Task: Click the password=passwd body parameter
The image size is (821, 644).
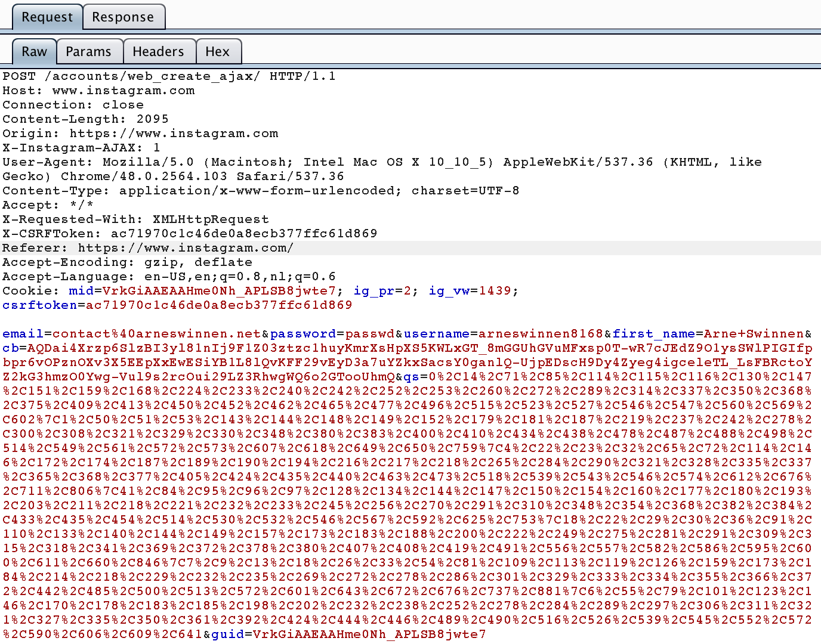Action: pyautogui.click(x=332, y=334)
